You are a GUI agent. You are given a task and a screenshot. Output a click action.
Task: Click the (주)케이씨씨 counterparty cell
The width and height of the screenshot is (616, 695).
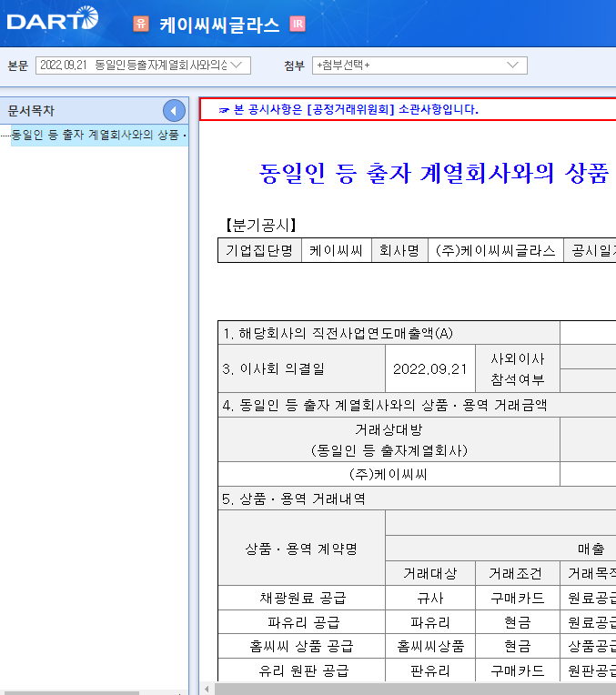tap(389, 474)
